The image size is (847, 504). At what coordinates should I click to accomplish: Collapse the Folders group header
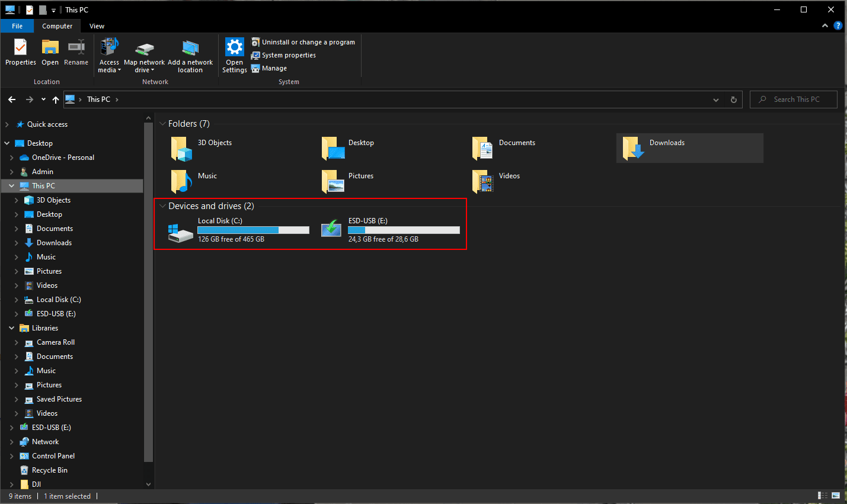[x=163, y=124]
